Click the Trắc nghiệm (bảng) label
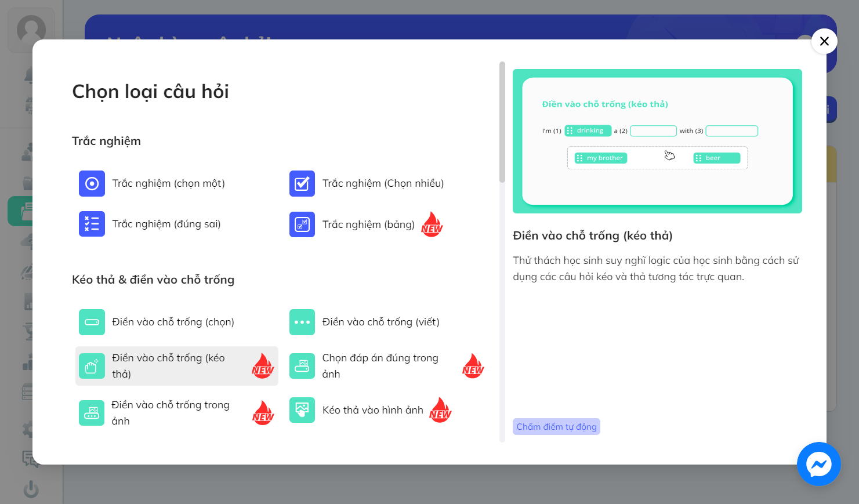 pyautogui.click(x=368, y=224)
